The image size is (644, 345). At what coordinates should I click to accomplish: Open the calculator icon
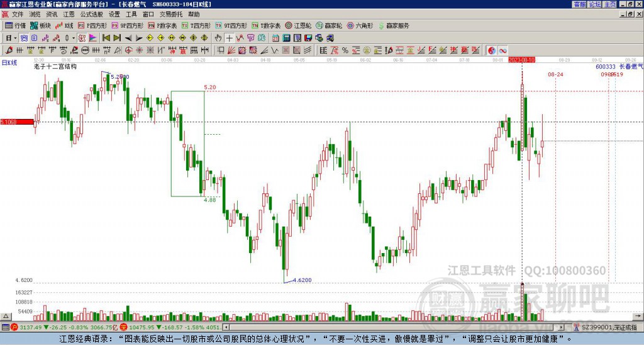(286, 38)
